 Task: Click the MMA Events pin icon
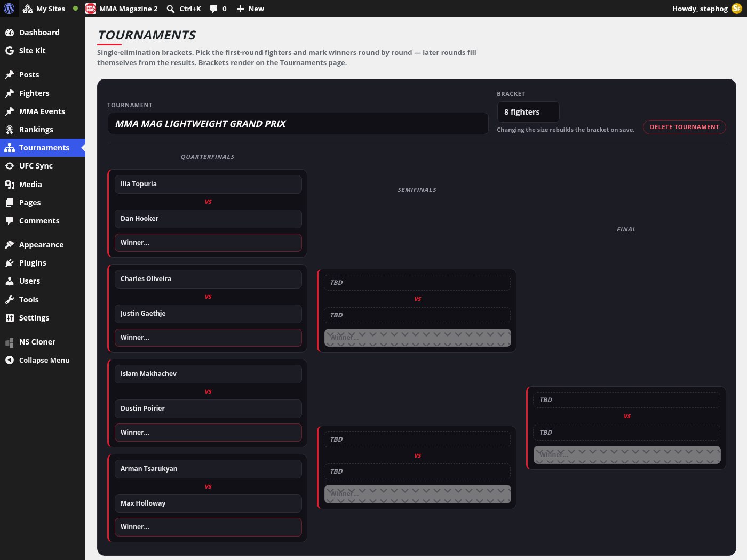pyautogui.click(x=10, y=111)
